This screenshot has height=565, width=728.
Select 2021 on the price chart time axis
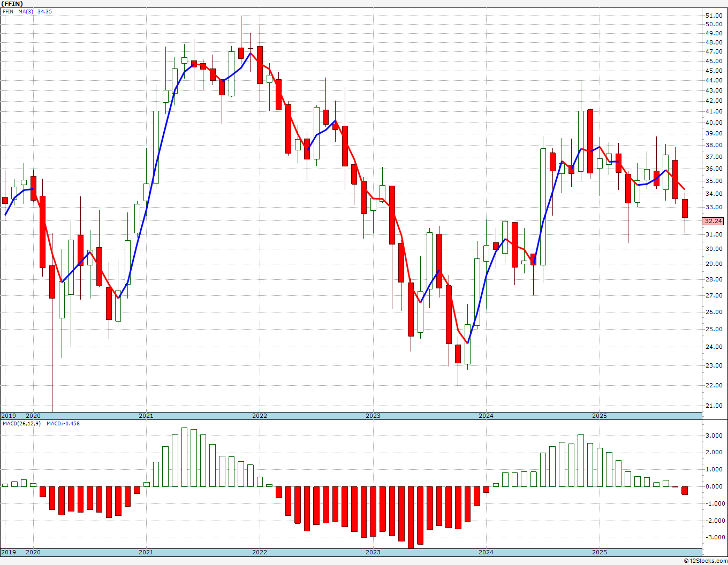(x=146, y=416)
